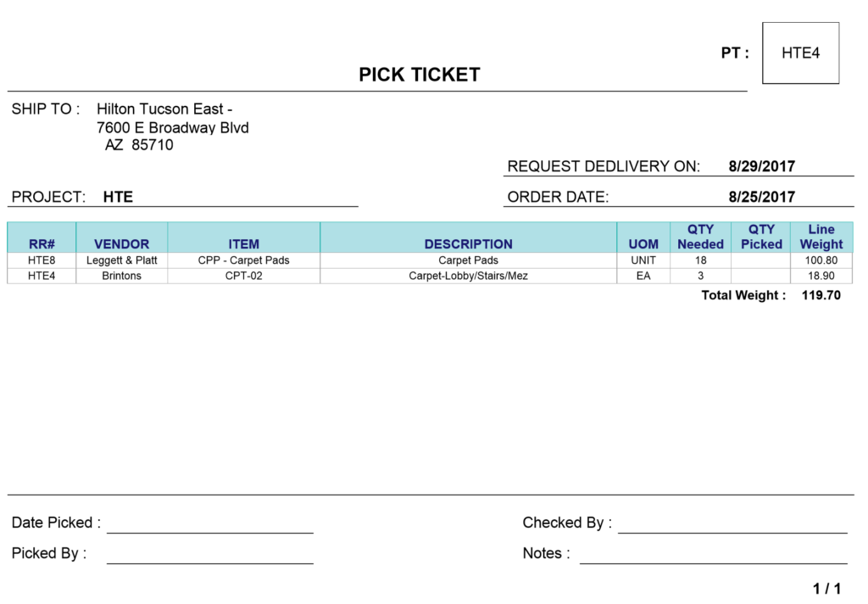Click the RR# column header

(42, 238)
